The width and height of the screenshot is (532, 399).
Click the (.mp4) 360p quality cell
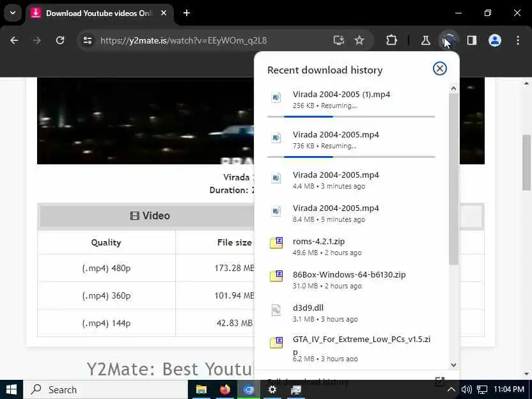point(106,295)
